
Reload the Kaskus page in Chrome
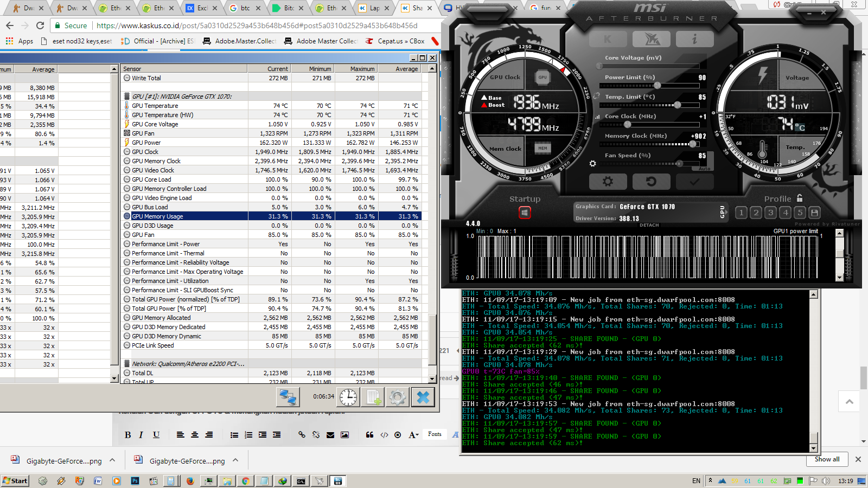click(40, 25)
